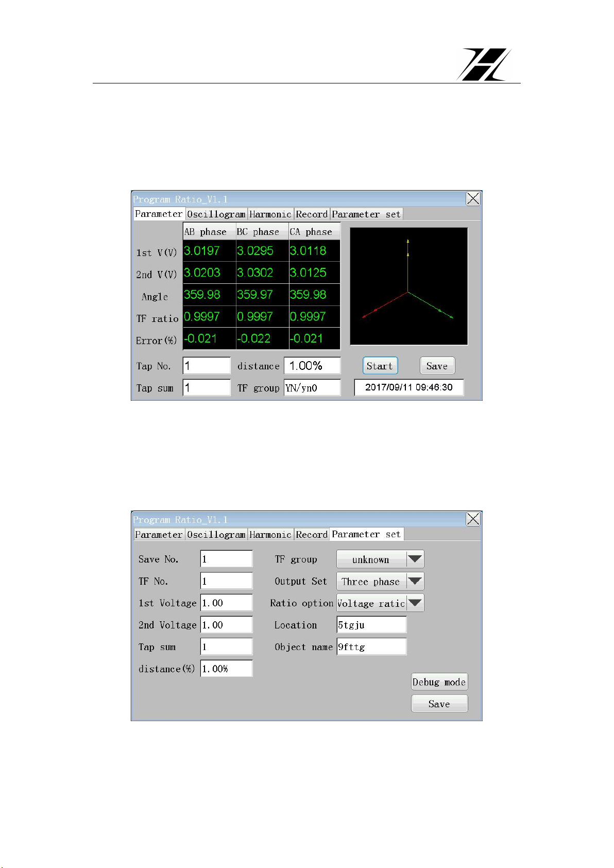This screenshot has height=868, width=614.
Task: Open Harmonic tab in lower window
Action: [270, 535]
